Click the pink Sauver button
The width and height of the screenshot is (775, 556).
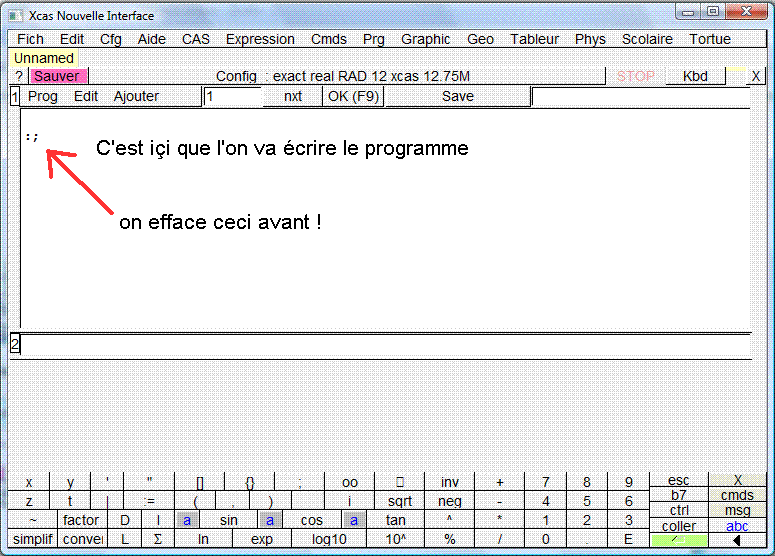57,76
